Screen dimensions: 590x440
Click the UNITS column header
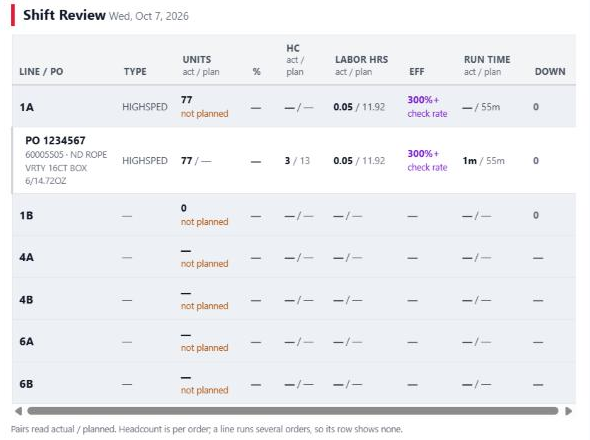201,65
